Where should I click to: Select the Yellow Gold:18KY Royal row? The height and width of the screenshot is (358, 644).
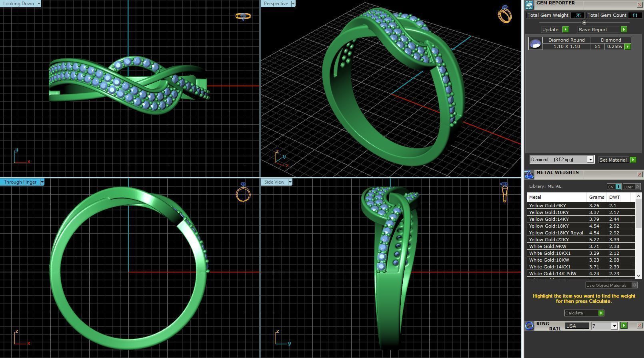coord(581,233)
